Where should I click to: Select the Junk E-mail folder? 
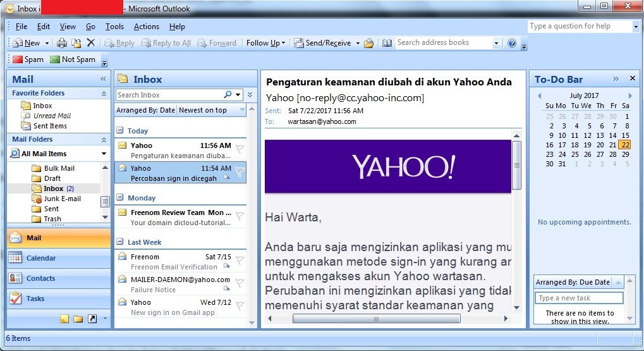click(x=63, y=199)
